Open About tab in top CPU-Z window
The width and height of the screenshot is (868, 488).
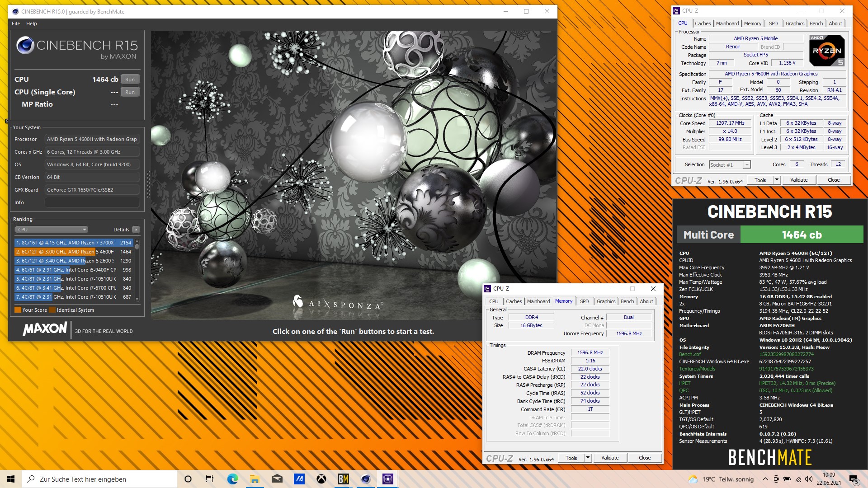pyautogui.click(x=835, y=23)
